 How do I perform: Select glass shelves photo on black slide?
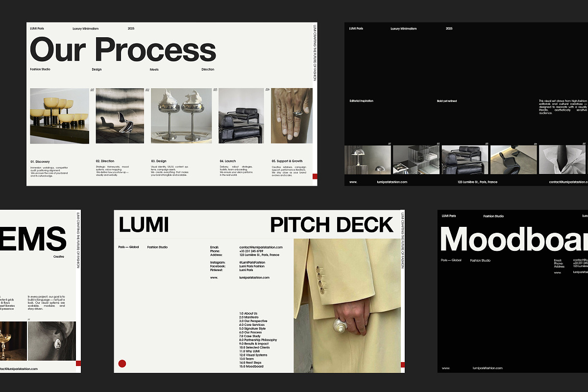(x=416, y=160)
